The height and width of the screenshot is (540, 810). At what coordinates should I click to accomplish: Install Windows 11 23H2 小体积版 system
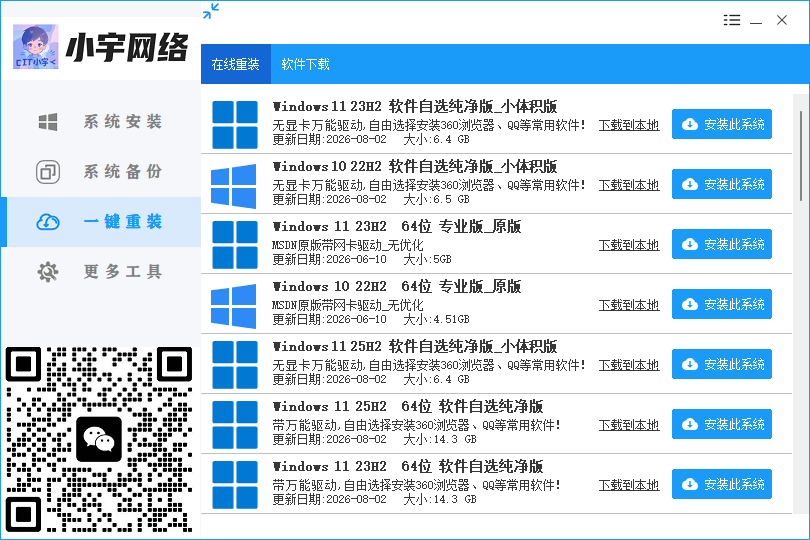point(722,124)
